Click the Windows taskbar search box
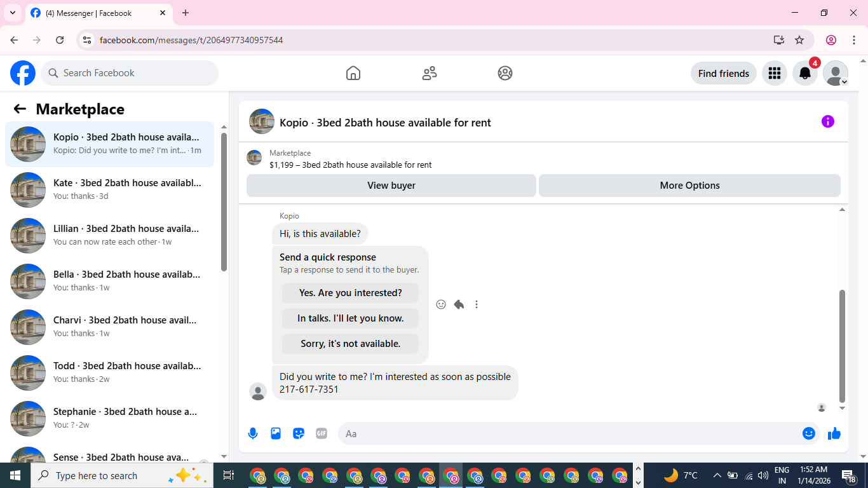This screenshot has height=488, width=868. (x=122, y=475)
